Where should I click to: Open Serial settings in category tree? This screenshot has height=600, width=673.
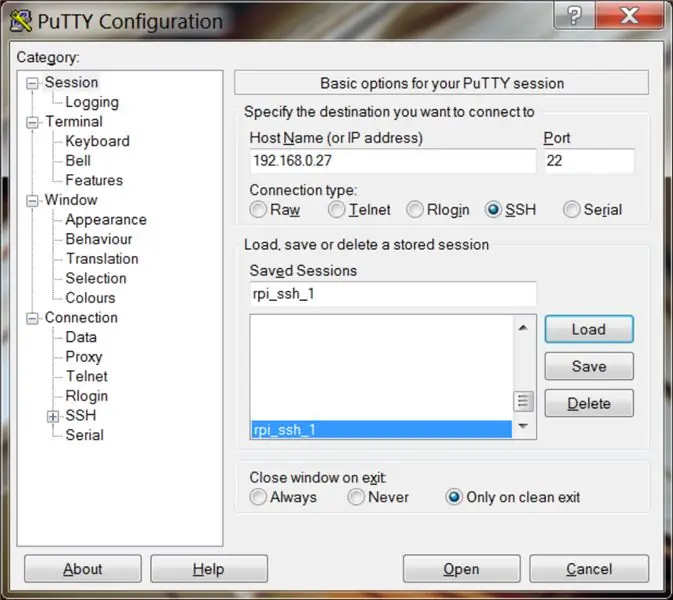tap(85, 435)
